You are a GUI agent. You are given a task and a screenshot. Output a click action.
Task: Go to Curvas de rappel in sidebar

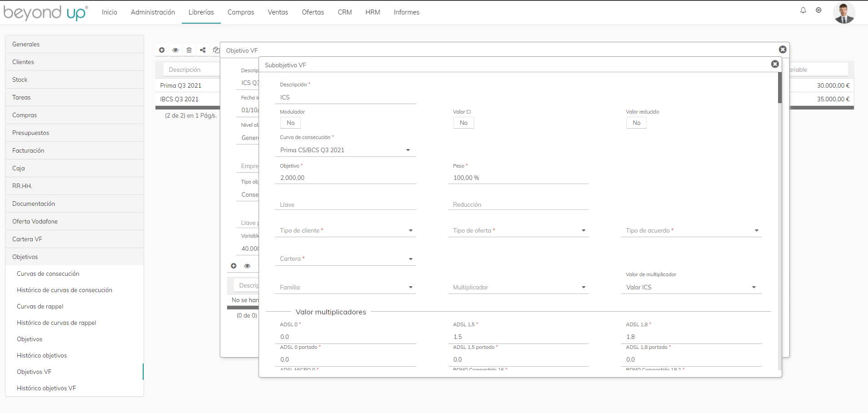pos(40,306)
